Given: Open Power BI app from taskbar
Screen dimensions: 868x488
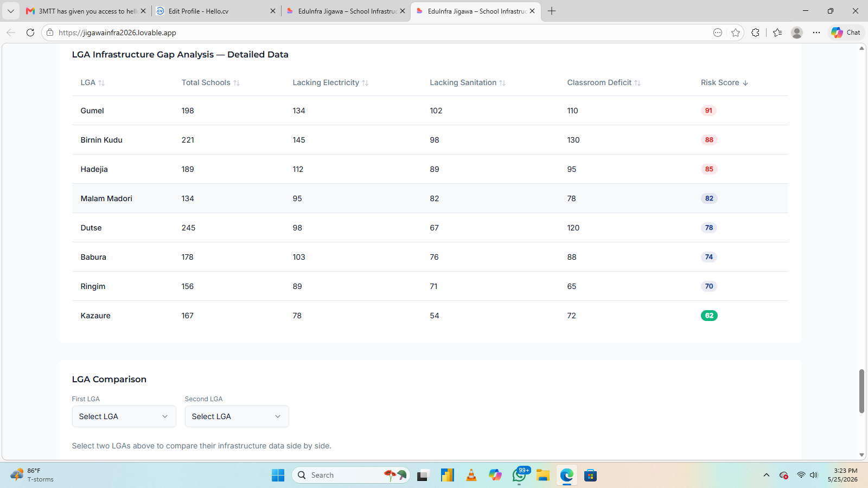Looking at the screenshot, I should click(448, 476).
